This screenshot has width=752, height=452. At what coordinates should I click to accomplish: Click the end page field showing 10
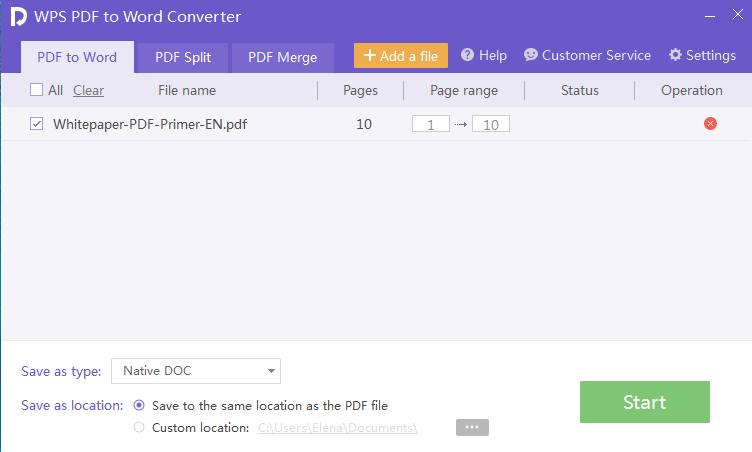(491, 124)
